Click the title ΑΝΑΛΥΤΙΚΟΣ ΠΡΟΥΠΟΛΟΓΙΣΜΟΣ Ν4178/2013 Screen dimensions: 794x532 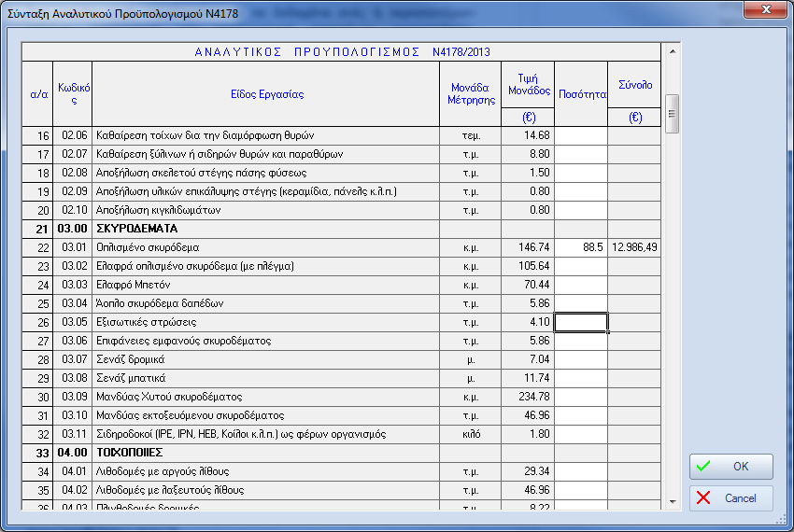(x=342, y=52)
